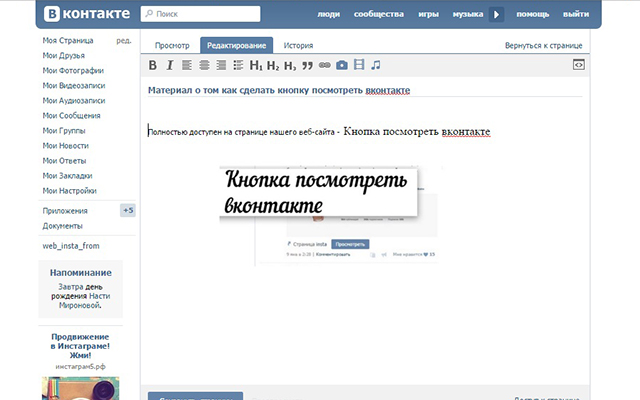Focus the Поиск search field

click(x=200, y=14)
